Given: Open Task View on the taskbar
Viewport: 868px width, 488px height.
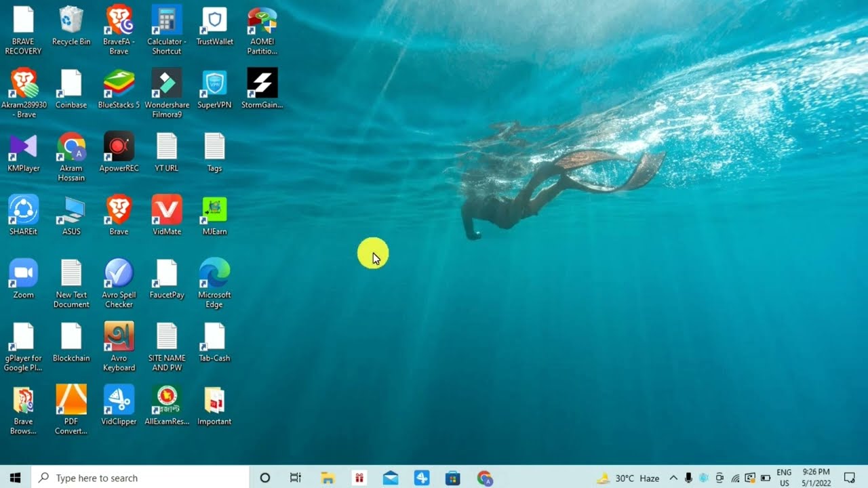Looking at the screenshot, I should [x=296, y=478].
